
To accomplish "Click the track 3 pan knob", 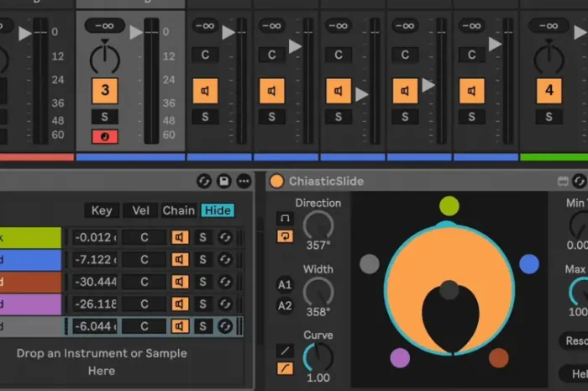I will pyautogui.click(x=105, y=59).
